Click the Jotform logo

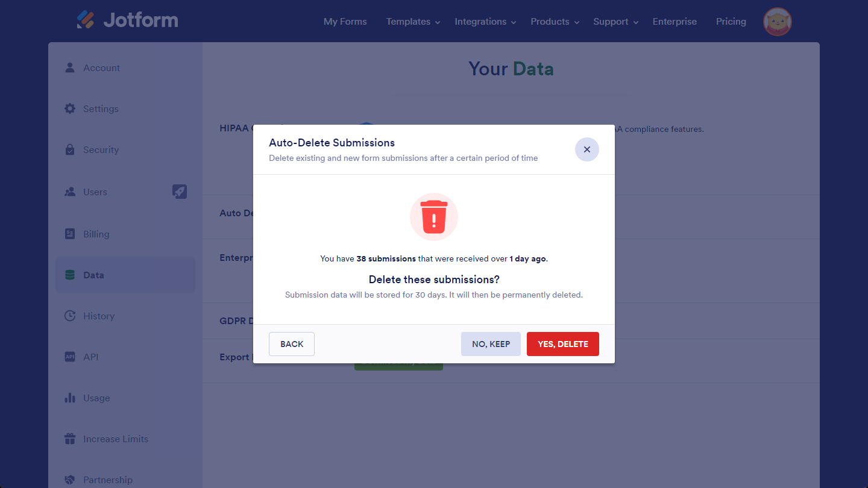[x=127, y=20]
